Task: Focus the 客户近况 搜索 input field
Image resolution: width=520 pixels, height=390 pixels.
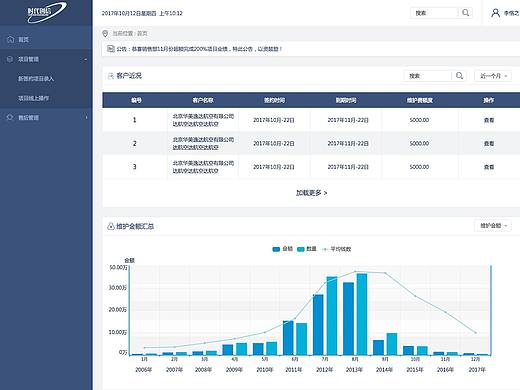Action: coord(428,76)
